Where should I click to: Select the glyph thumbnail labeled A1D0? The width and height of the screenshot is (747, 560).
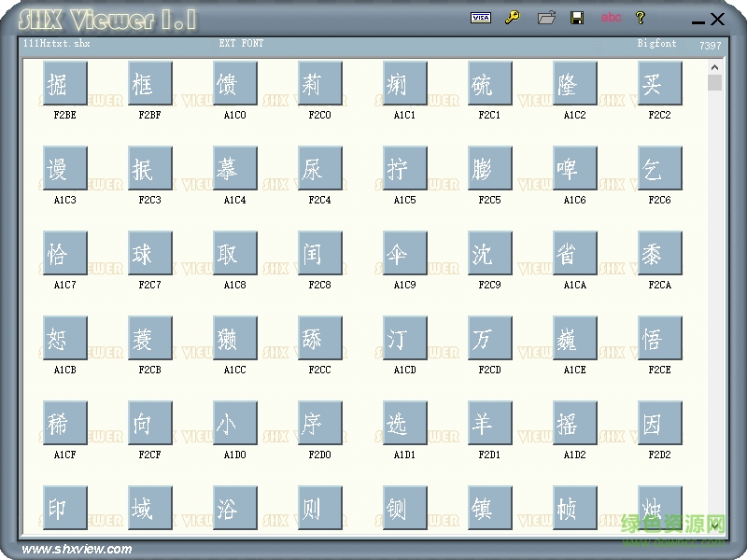coord(233,423)
